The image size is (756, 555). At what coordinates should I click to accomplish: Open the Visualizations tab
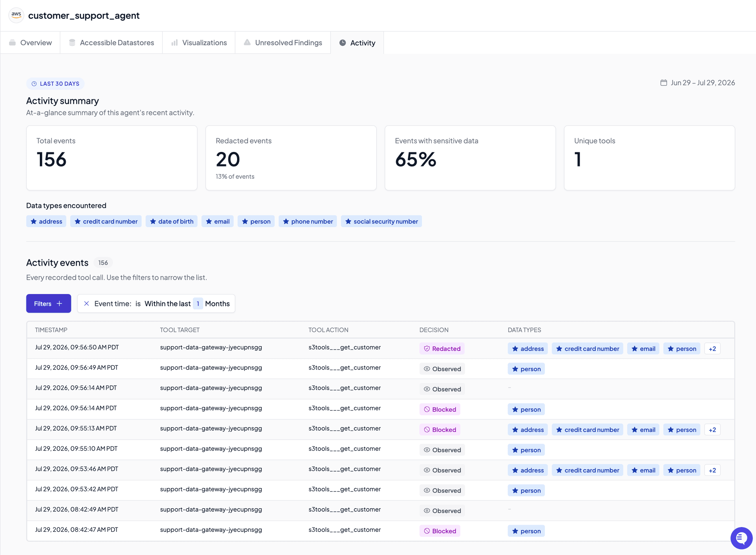(x=199, y=43)
